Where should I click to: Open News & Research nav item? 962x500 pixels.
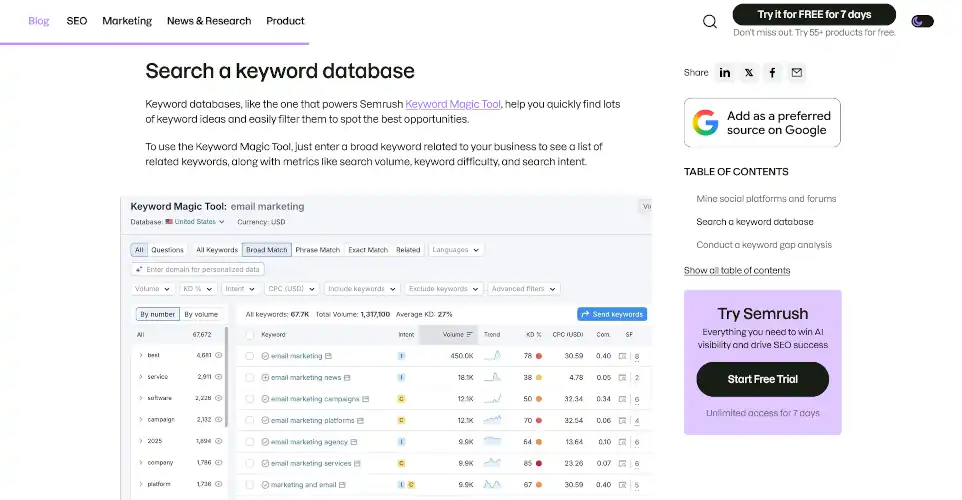tap(209, 21)
